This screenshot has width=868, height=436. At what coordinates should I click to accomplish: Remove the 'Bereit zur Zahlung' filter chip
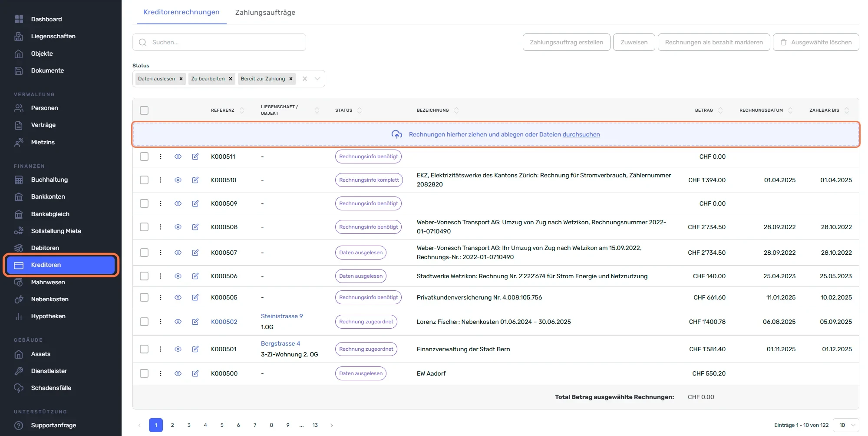291,79
